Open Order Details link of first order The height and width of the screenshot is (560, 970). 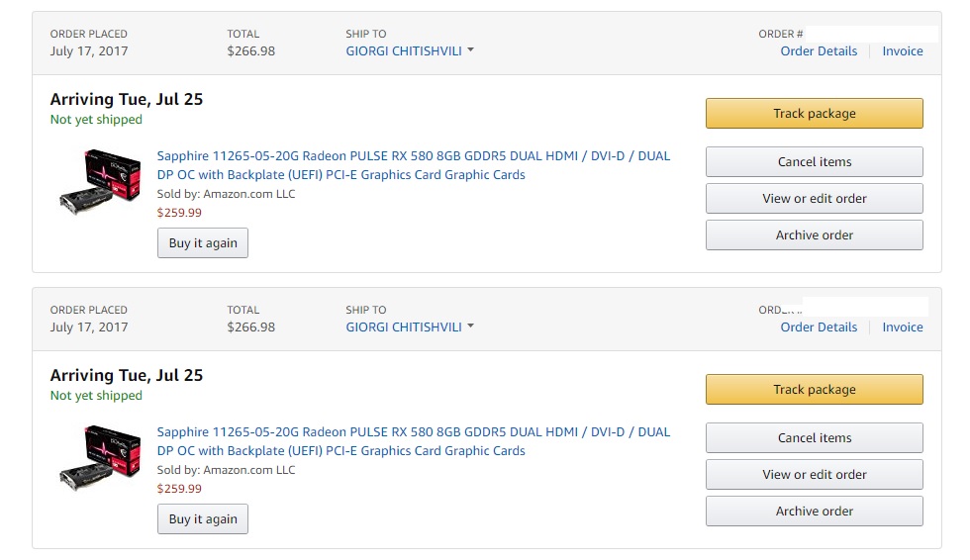[819, 51]
